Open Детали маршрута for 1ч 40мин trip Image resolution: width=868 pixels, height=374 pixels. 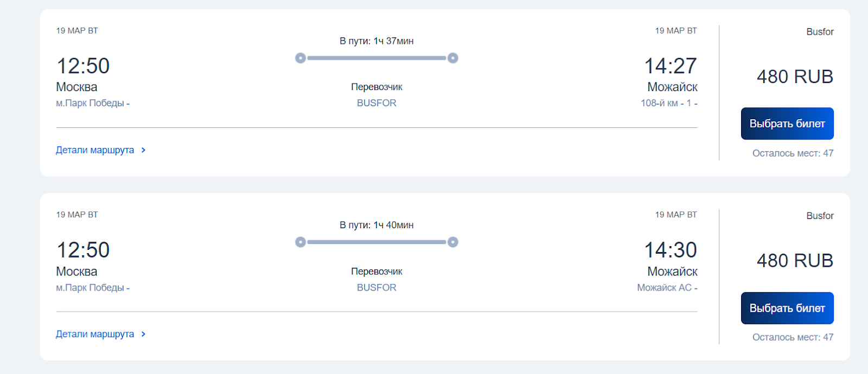[95, 334]
